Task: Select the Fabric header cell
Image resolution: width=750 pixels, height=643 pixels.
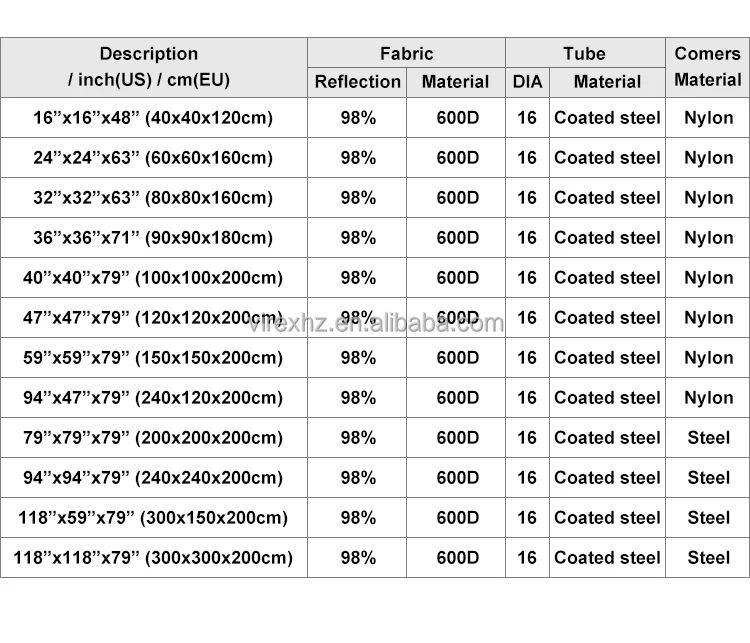Action: 406,54
